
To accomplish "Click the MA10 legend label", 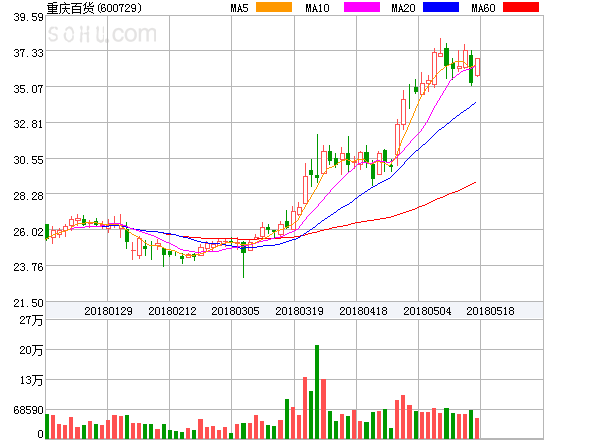I will (317, 8).
